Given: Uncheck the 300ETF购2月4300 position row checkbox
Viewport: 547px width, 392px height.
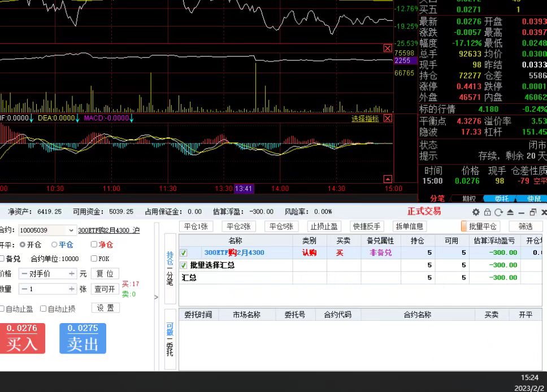Looking at the screenshot, I should click(x=184, y=253).
